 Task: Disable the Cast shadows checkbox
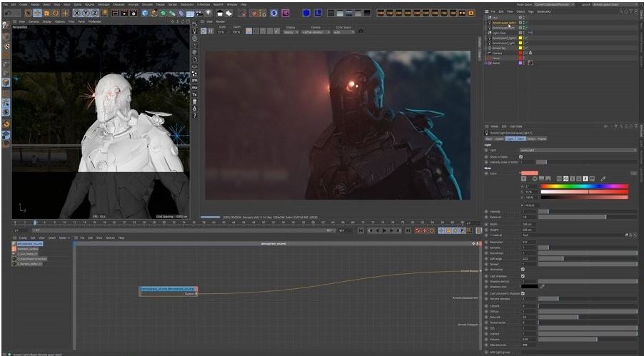click(523, 276)
